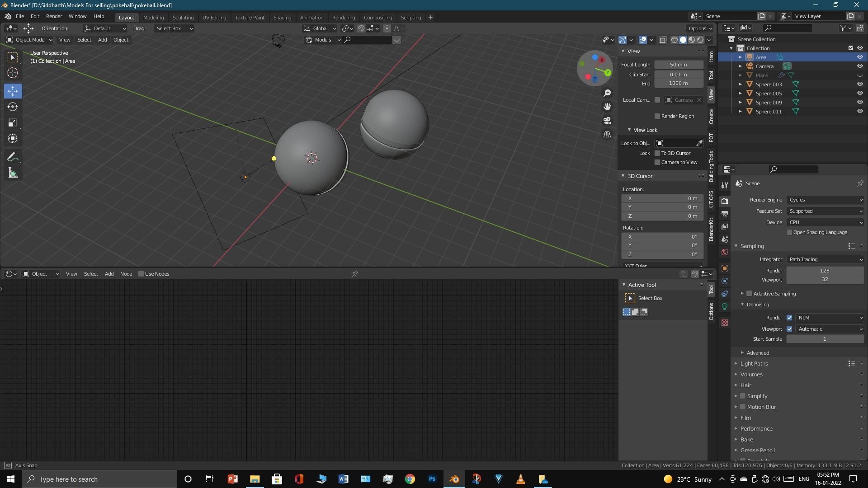Pin the Scene properties panel
868x488 pixels.
click(x=860, y=183)
